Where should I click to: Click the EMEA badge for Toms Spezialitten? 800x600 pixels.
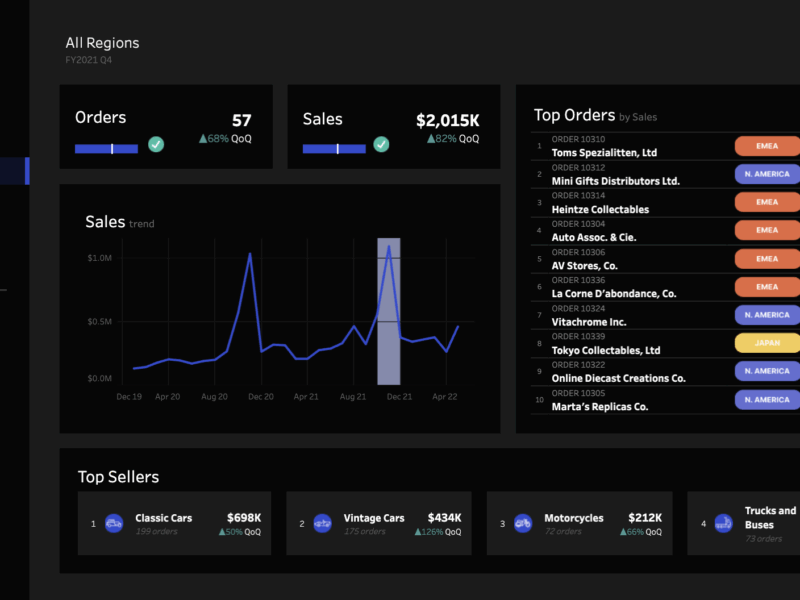[767, 146]
